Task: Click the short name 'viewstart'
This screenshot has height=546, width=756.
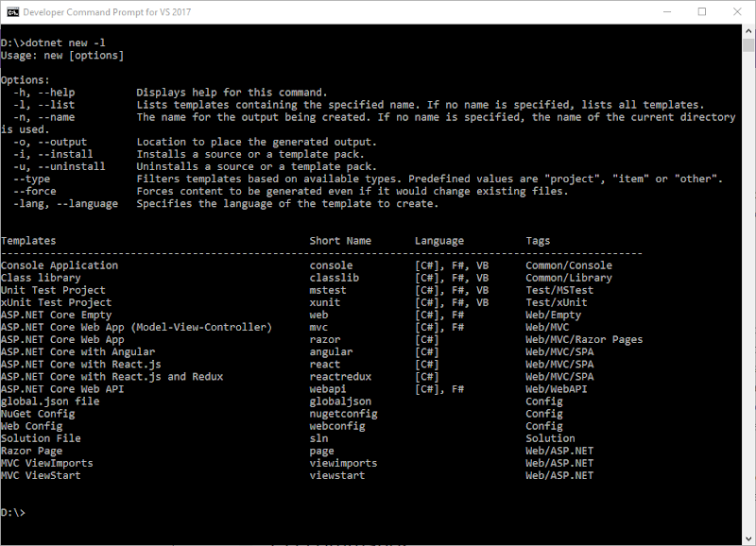Action: pyautogui.click(x=337, y=475)
